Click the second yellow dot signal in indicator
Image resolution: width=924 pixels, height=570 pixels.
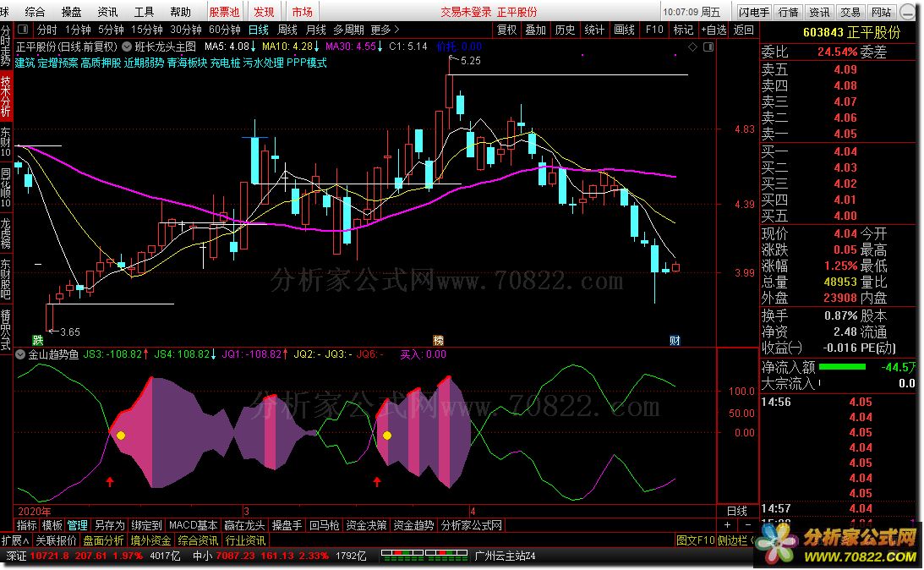387,436
